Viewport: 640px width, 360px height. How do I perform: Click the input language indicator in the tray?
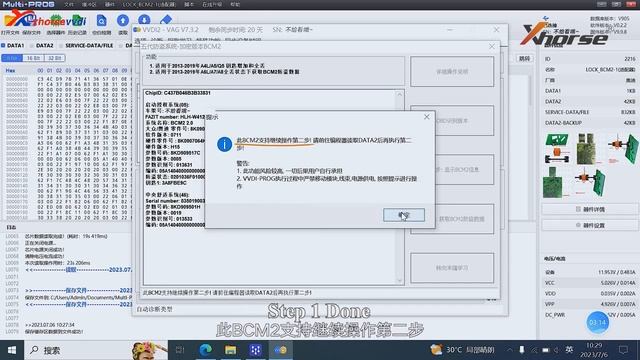[x=569, y=350]
